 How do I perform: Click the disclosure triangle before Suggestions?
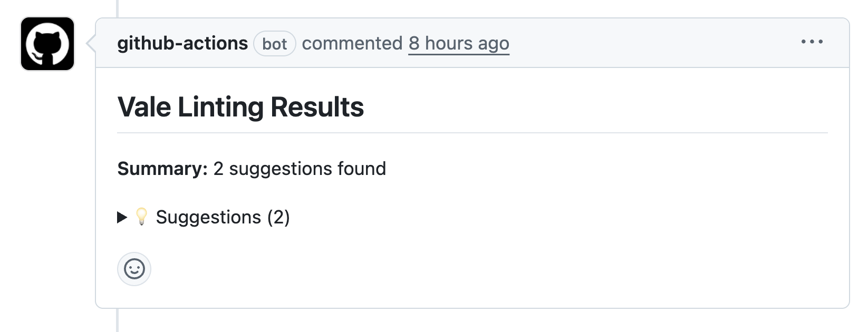coord(123,216)
